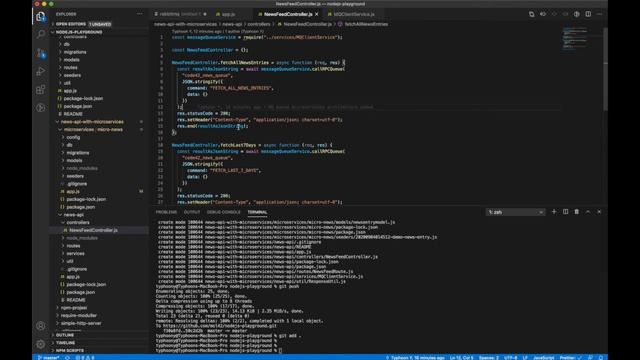Open the Search view in activity bar
The width and height of the screenshot is (640, 360).
(x=41, y=34)
